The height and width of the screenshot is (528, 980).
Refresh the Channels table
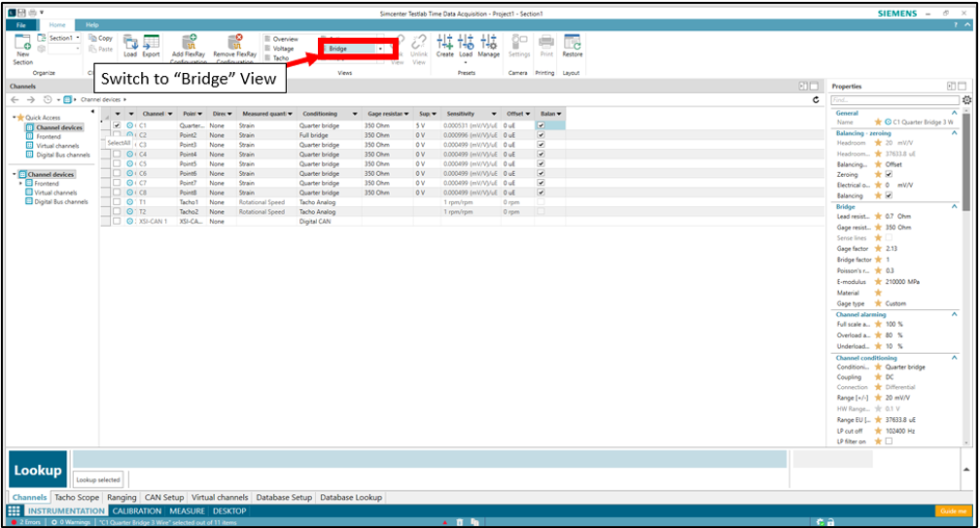click(x=816, y=99)
